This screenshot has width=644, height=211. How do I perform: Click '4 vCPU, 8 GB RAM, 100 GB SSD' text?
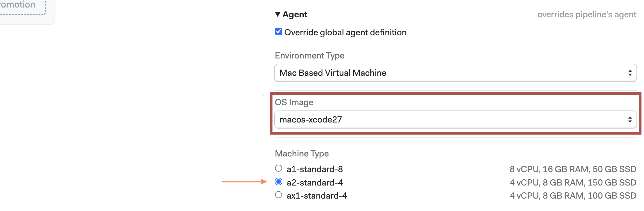[573, 196]
